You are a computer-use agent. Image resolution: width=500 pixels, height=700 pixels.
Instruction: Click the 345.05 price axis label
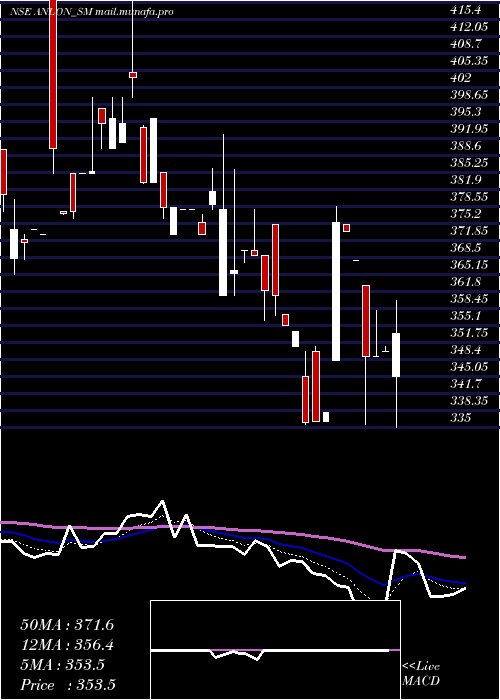(x=468, y=367)
